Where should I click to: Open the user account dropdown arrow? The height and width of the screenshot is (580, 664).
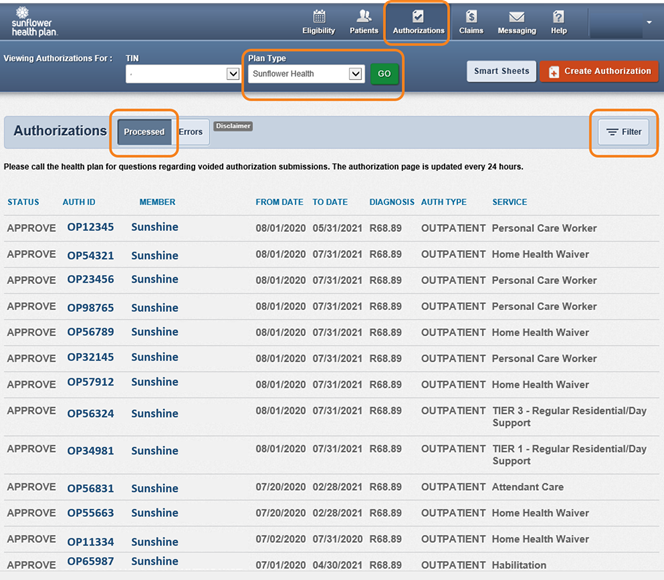click(648, 22)
